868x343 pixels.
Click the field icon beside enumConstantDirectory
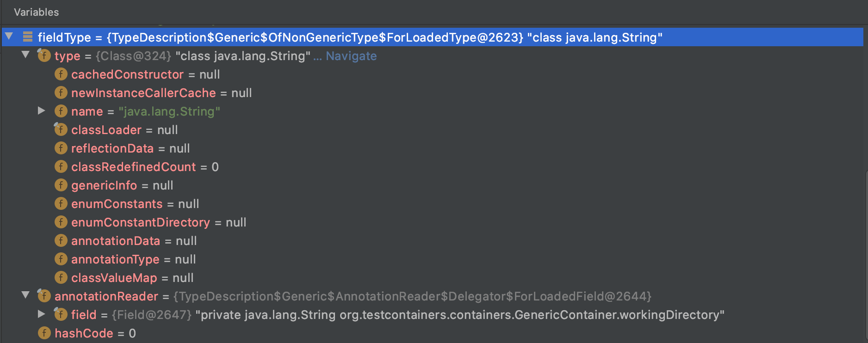pyautogui.click(x=61, y=222)
